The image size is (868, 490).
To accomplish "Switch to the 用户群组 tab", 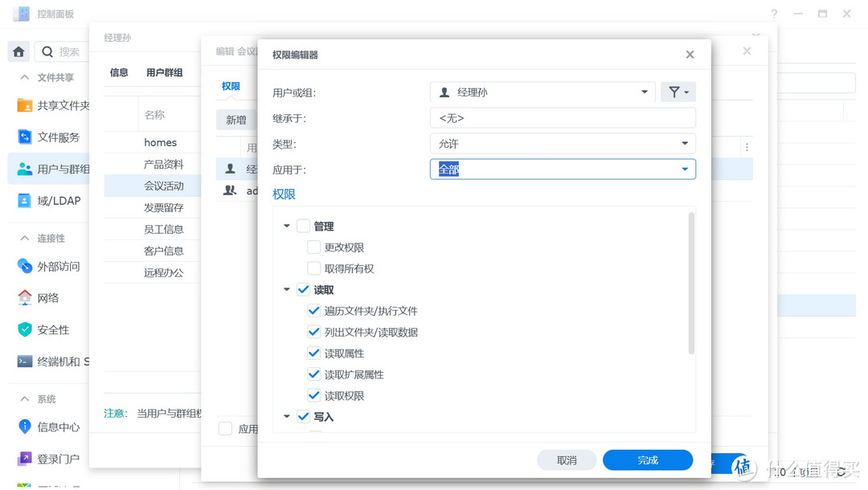I will pyautogui.click(x=164, y=72).
